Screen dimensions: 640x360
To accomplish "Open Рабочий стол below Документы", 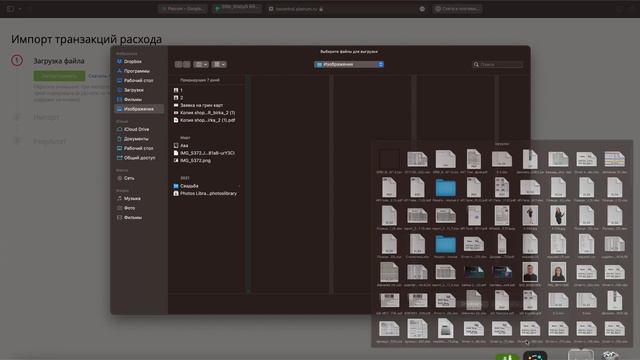I will point(139,148).
